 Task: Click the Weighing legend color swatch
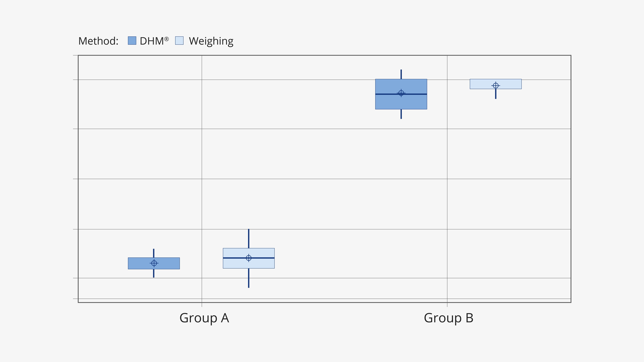pos(179,41)
